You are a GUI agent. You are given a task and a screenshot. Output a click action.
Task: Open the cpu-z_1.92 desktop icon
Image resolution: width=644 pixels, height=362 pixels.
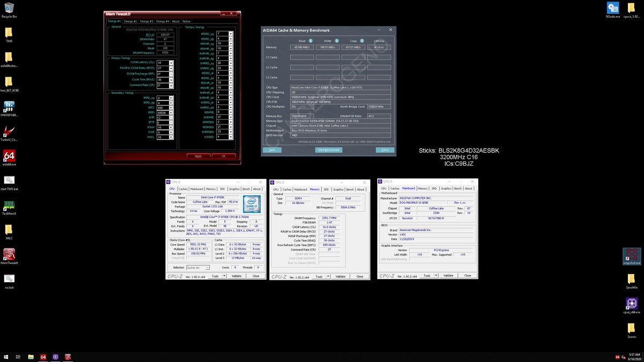tap(631, 10)
